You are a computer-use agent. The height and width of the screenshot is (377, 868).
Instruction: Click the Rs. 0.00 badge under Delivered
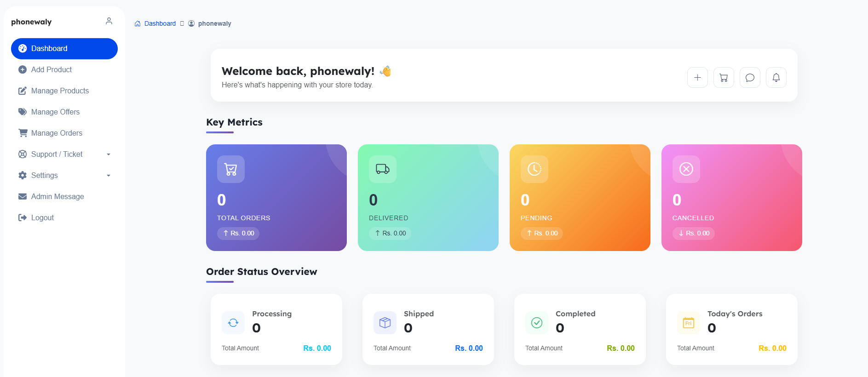click(x=390, y=234)
